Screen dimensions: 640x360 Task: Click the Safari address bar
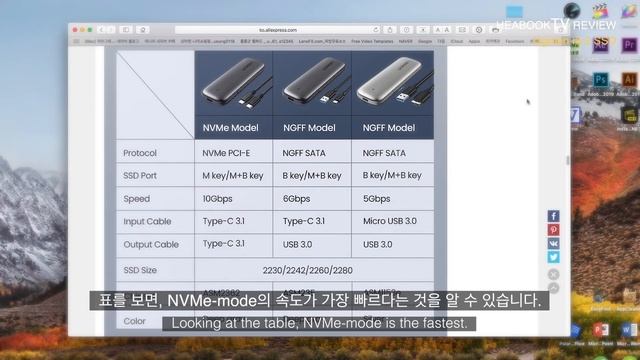[x=278, y=30]
